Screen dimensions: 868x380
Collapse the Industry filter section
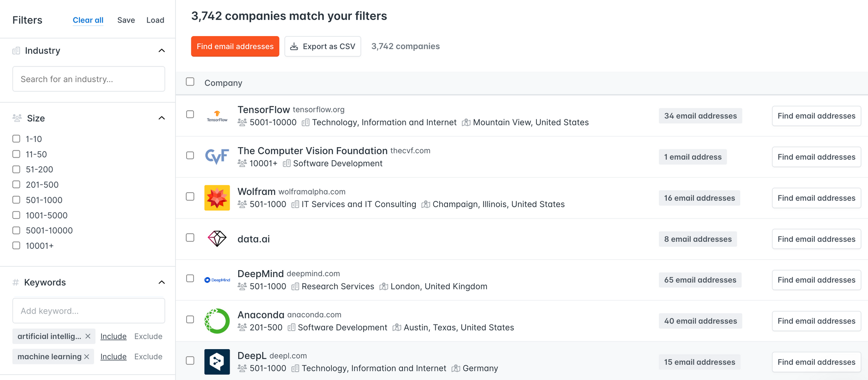click(162, 51)
